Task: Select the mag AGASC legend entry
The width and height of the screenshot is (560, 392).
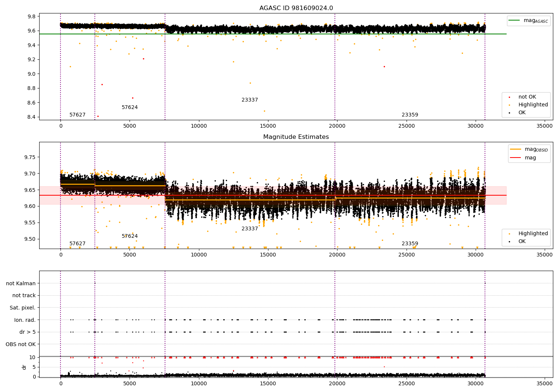Action: (x=528, y=21)
